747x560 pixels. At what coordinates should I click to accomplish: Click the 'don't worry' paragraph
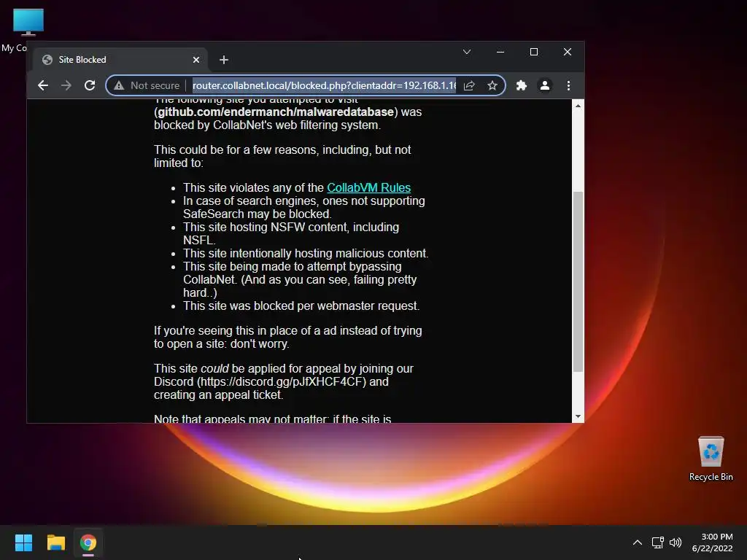(x=287, y=337)
